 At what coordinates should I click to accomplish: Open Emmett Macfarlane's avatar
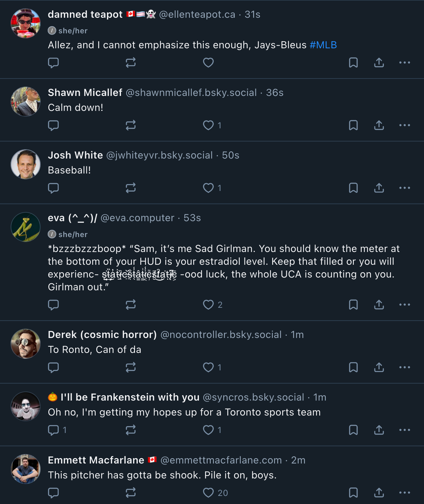[26, 469]
